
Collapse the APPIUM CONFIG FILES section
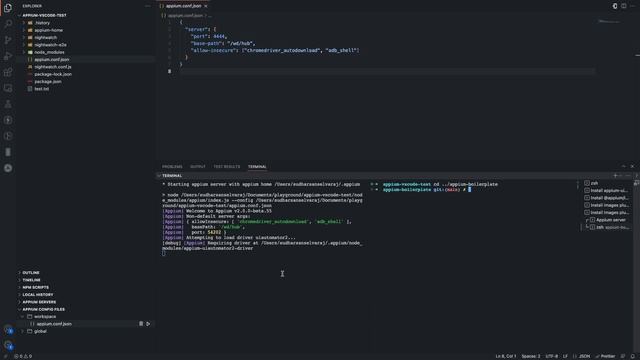click(x=86, y=309)
